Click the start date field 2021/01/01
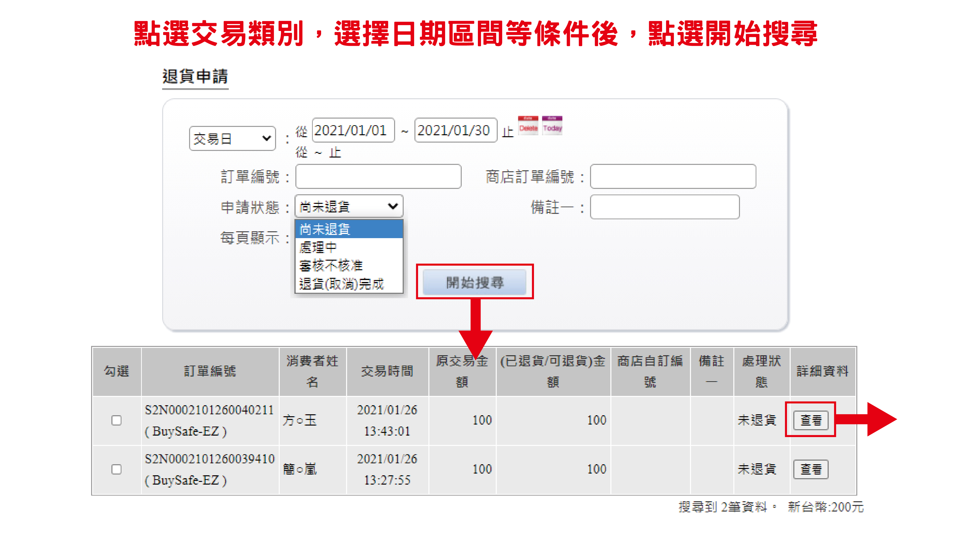Screen dimensions: 980x538 (353, 131)
